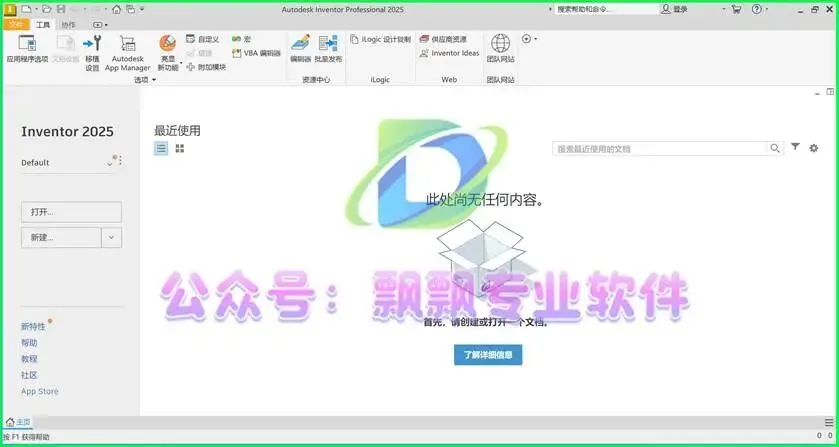Click the 最近使用 heading text

click(x=177, y=131)
